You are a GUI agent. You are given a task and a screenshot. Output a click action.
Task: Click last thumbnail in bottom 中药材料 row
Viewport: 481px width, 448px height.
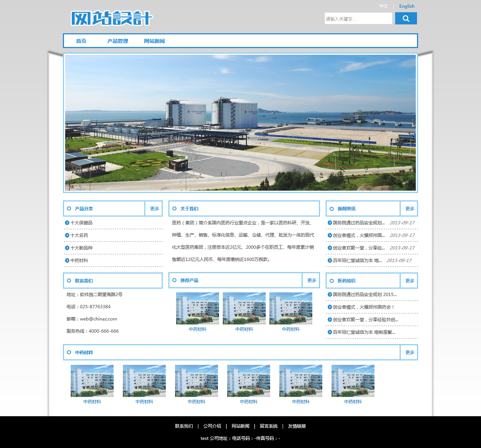coord(353,381)
